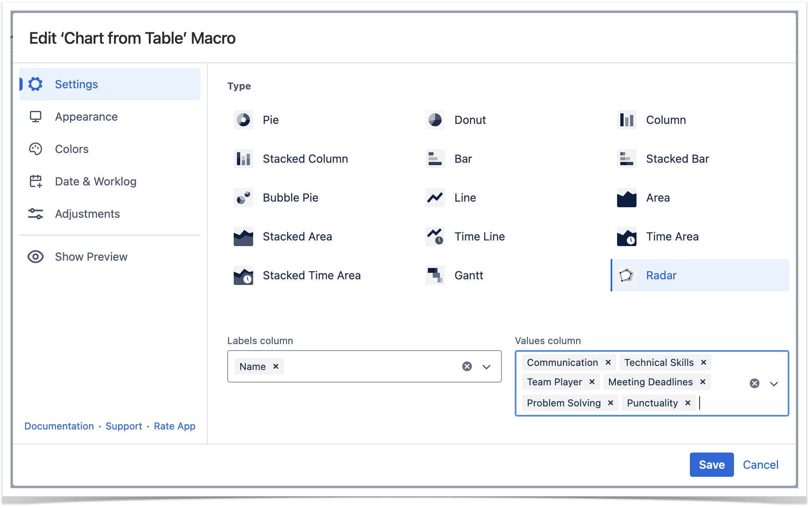The height and width of the screenshot is (508, 812).
Task: Select the Area chart type icon
Action: coord(626,198)
